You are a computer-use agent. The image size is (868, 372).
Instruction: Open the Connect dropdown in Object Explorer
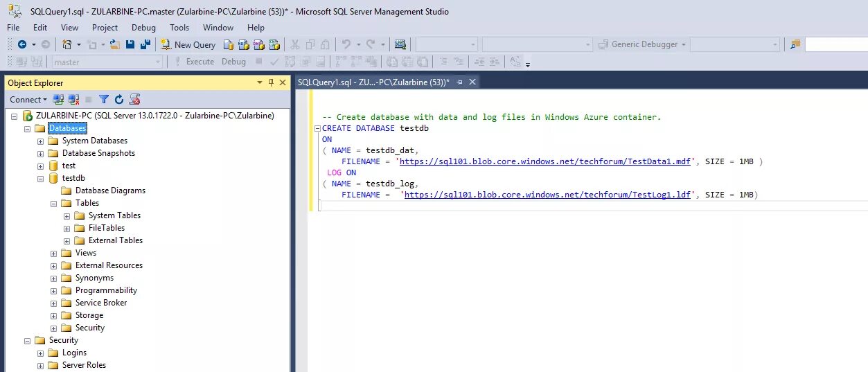click(x=28, y=99)
